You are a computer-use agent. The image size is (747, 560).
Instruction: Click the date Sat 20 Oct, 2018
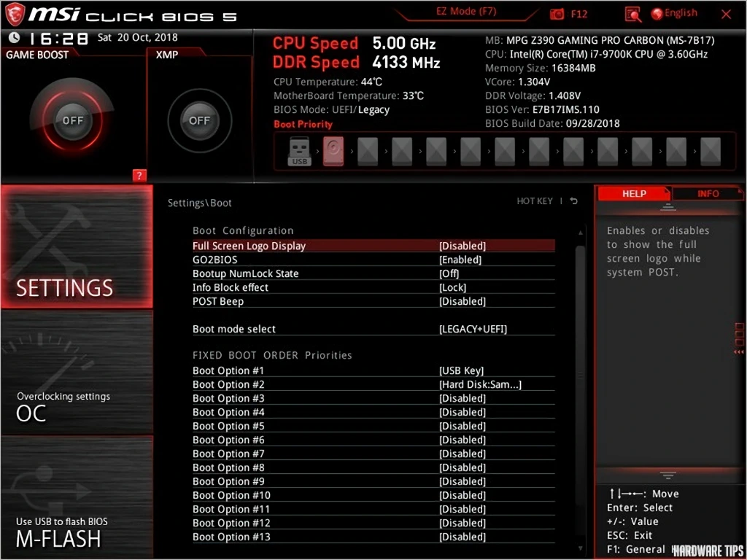click(138, 37)
